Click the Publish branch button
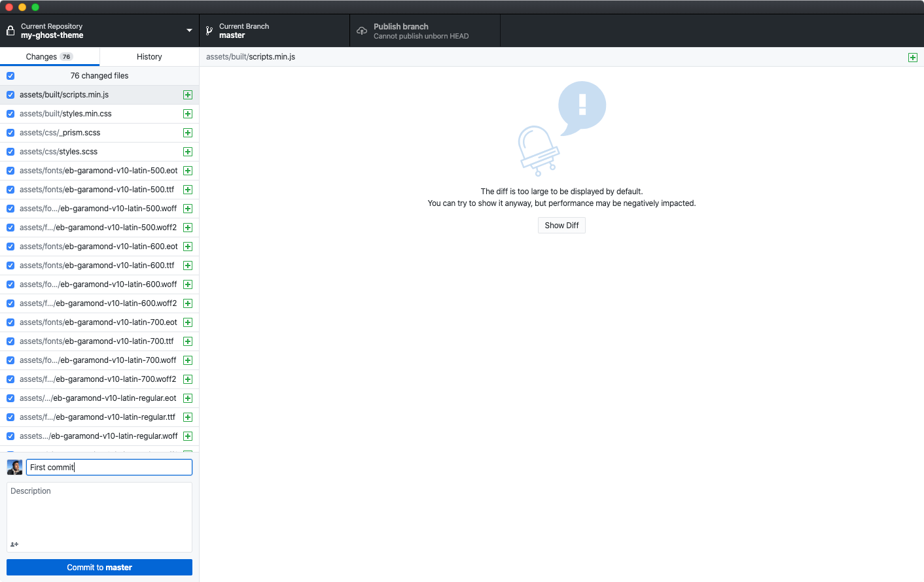The width and height of the screenshot is (924, 582). click(x=425, y=31)
